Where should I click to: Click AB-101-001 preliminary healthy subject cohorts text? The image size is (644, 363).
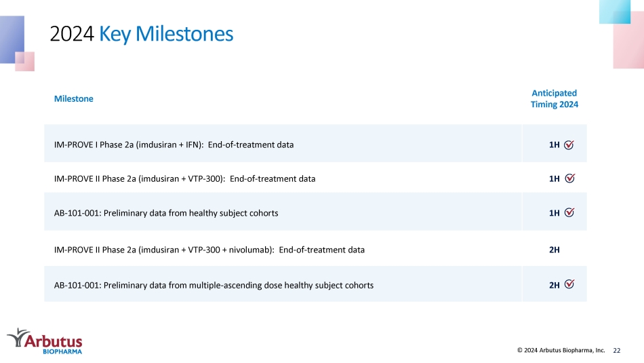(166, 213)
